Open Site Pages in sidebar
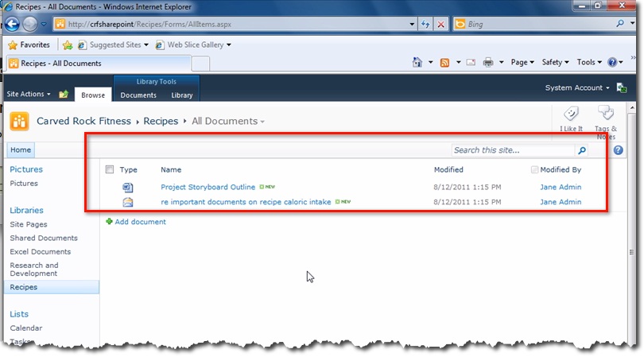 pyautogui.click(x=29, y=224)
